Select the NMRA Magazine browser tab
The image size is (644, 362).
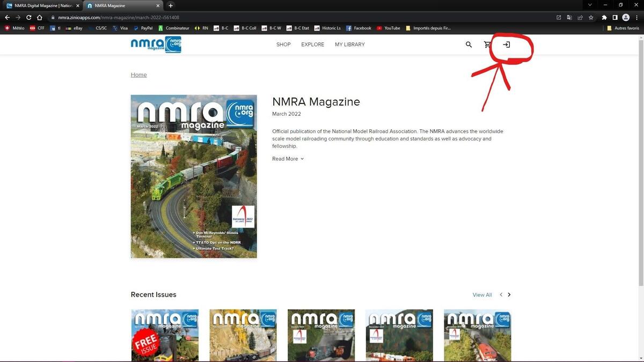124,5
